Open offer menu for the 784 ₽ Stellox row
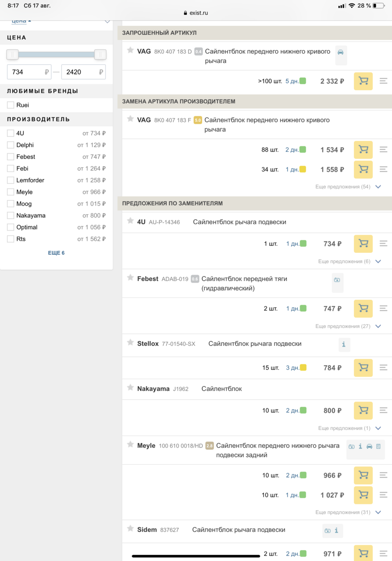Screen dimensions: 392x561 pos(383,368)
